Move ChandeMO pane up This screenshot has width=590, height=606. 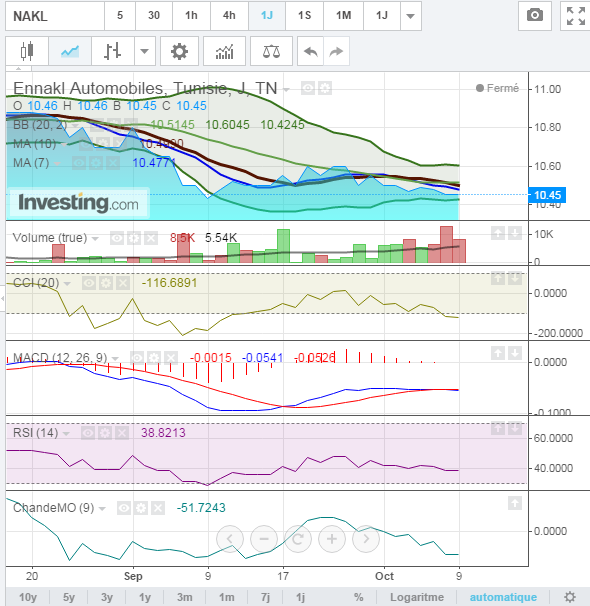[x=515, y=503]
